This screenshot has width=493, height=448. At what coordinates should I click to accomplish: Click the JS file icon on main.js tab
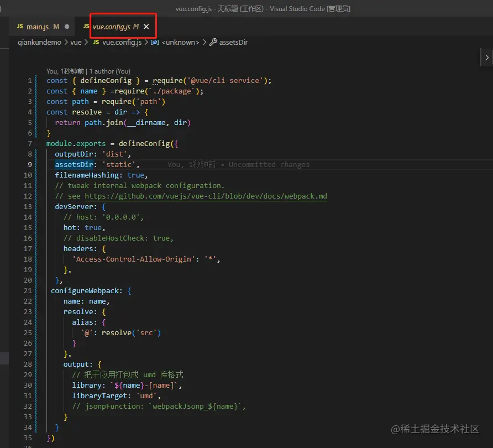tap(20, 27)
